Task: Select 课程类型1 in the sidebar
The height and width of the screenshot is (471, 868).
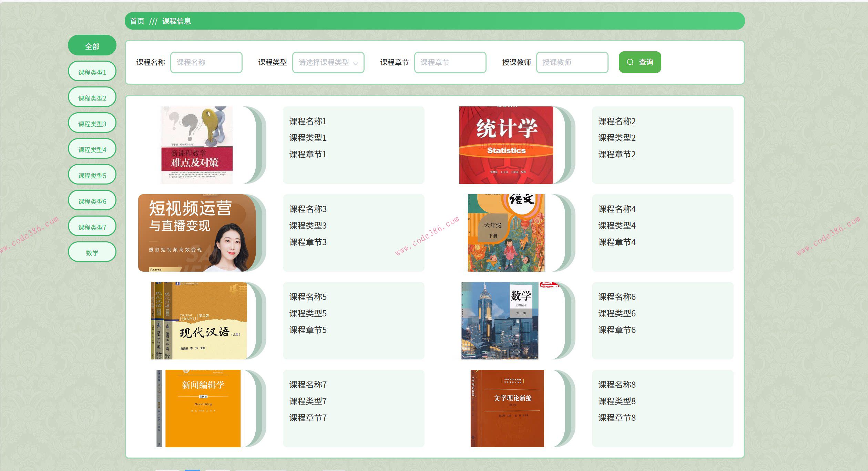Action: [x=92, y=71]
